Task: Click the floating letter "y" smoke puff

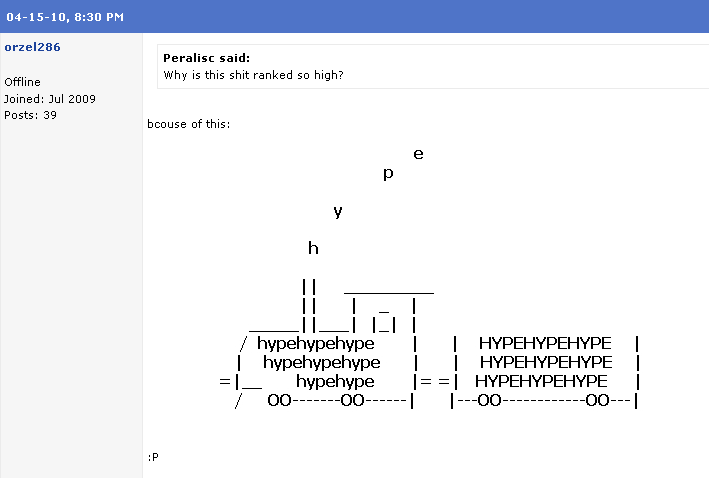Action: 338,211
